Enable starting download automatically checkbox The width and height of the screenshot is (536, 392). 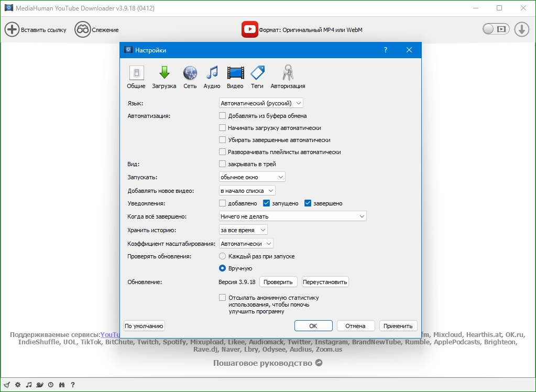point(222,127)
